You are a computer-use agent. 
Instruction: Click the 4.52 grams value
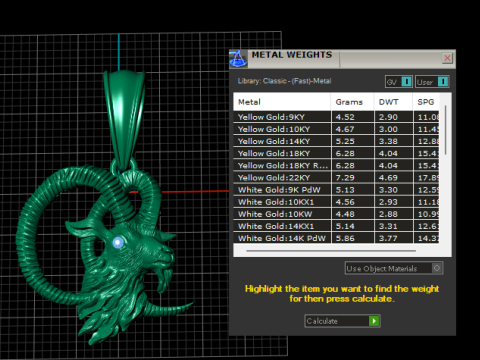(345, 117)
